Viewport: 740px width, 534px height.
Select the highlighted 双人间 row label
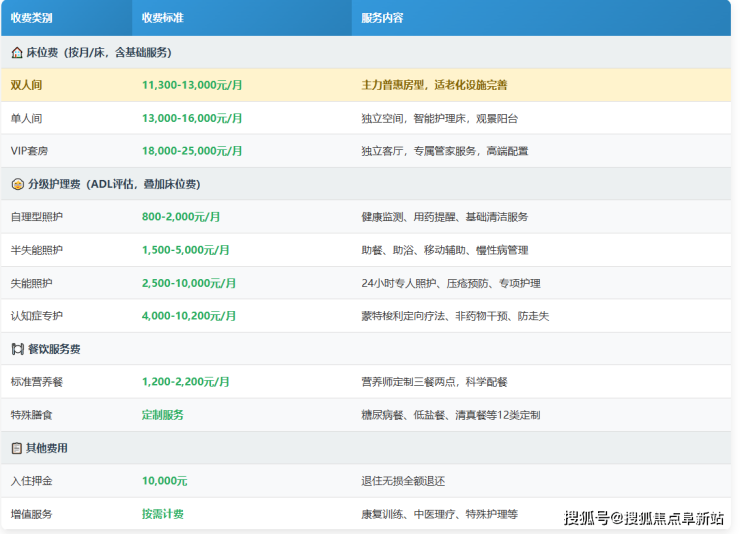(x=26, y=85)
